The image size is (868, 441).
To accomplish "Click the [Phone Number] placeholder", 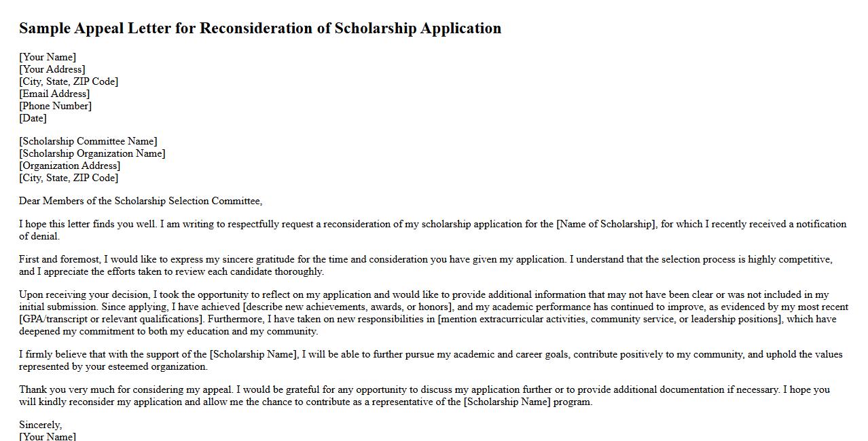I will tap(55, 106).
